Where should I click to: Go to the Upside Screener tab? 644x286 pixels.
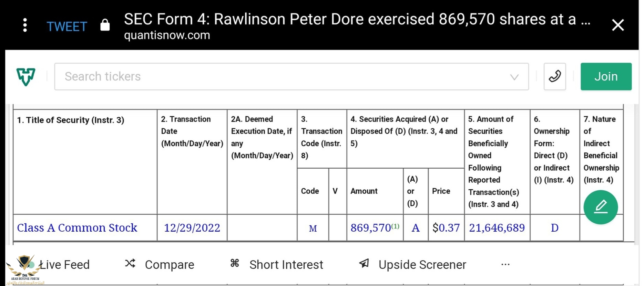pos(422,265)
